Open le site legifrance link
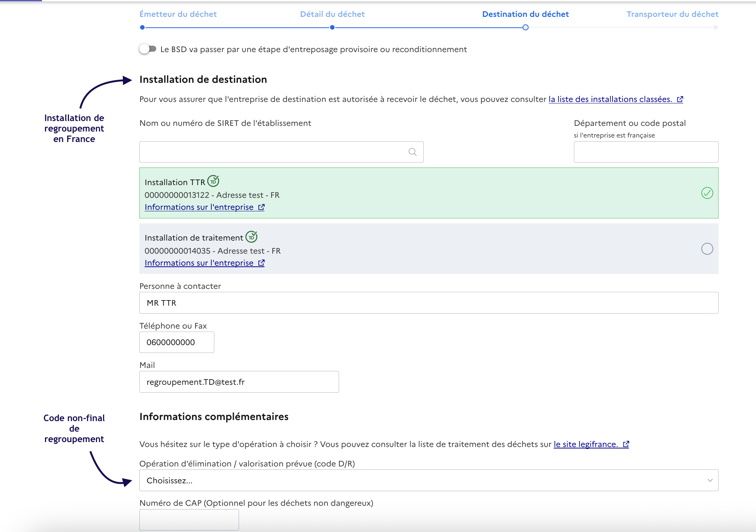756x532 pixels. (x=586, y=444)
